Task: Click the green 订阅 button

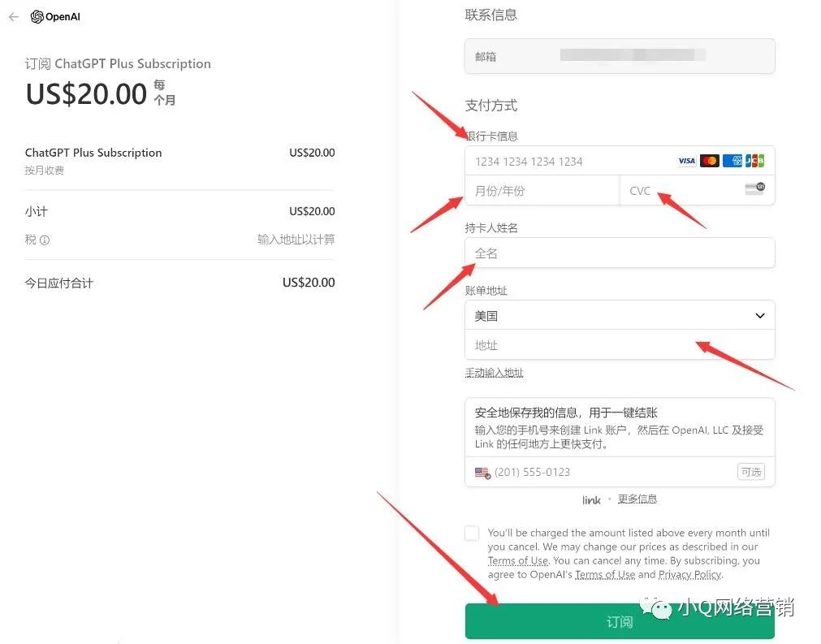Action: [x=620, y=621]
